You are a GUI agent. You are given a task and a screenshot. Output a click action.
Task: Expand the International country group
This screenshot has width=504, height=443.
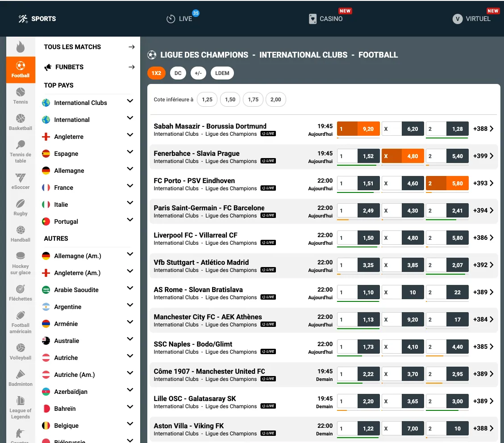[130, 118]
